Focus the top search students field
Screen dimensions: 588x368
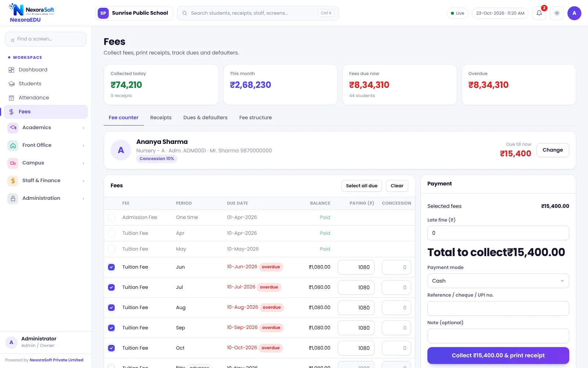[258, 13]
